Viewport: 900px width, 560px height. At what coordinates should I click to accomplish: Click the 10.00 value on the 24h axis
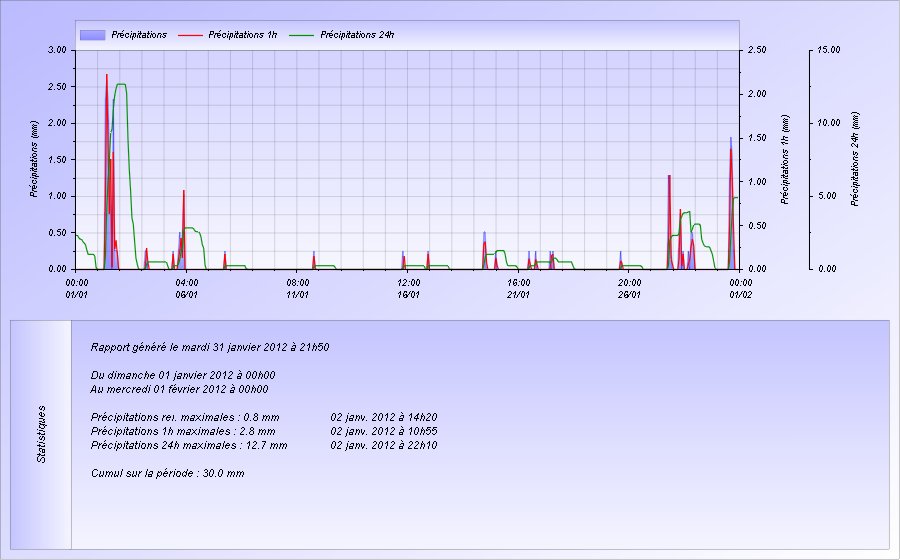[x=828, y=123]
